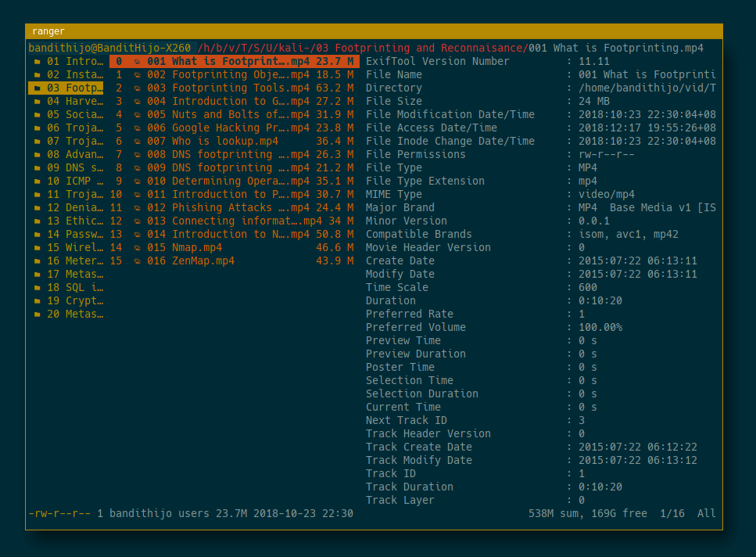Select 012 Phishing Attacks mp4 entry
This screenshot has height=557, width=756.
[228, 207]
